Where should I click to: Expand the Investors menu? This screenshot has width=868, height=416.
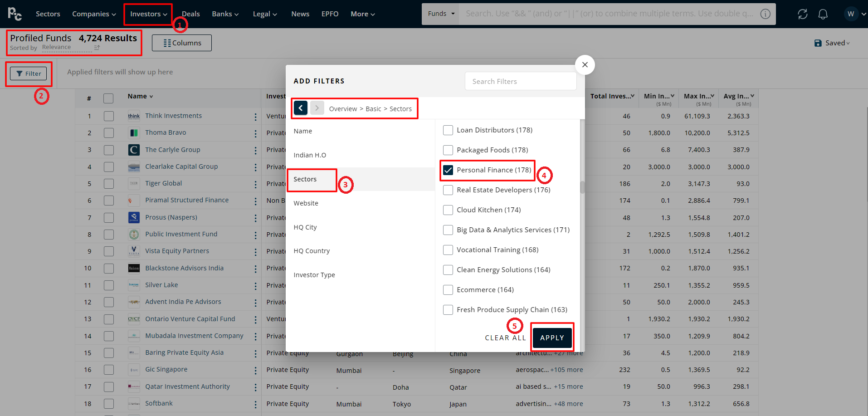(x=149, y=14)
